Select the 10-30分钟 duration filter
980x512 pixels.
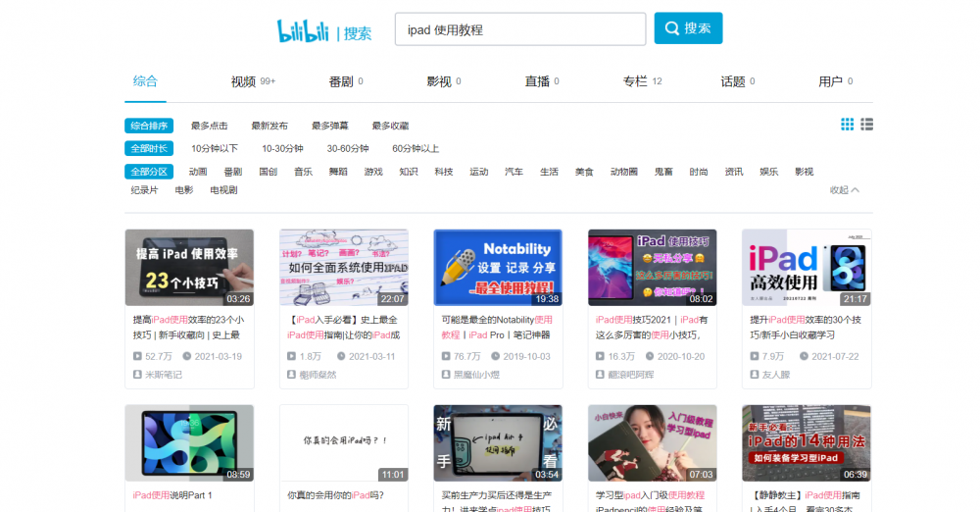tap(282, 148)
